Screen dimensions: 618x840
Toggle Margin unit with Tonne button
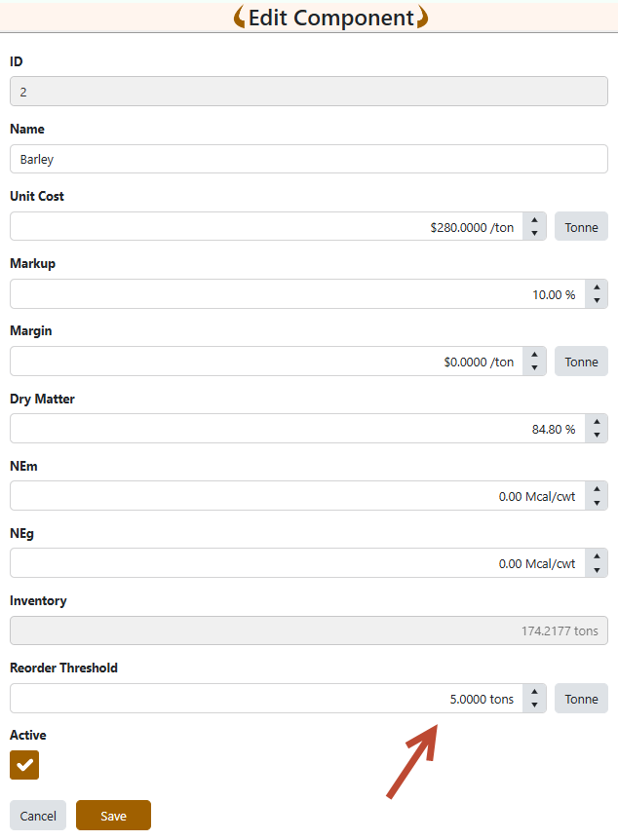(x=581, y=362)
